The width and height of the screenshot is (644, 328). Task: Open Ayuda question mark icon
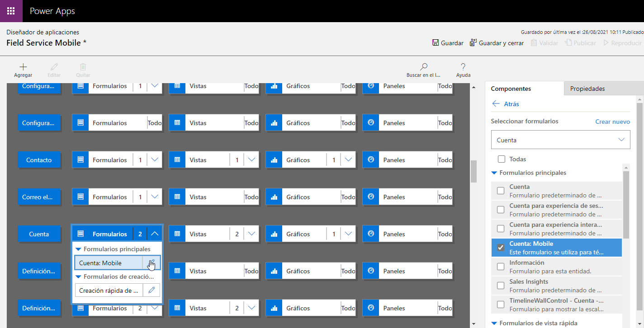[x=463, y=66]
